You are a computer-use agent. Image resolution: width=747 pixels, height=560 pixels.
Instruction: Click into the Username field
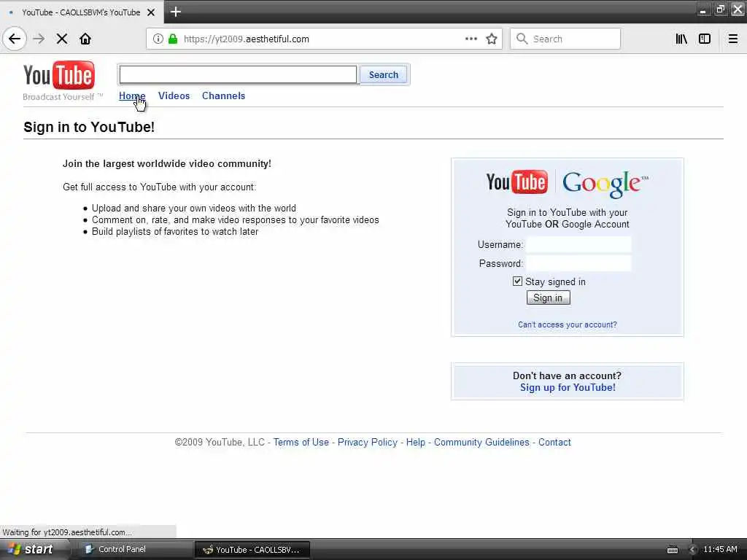pos(578,244)
